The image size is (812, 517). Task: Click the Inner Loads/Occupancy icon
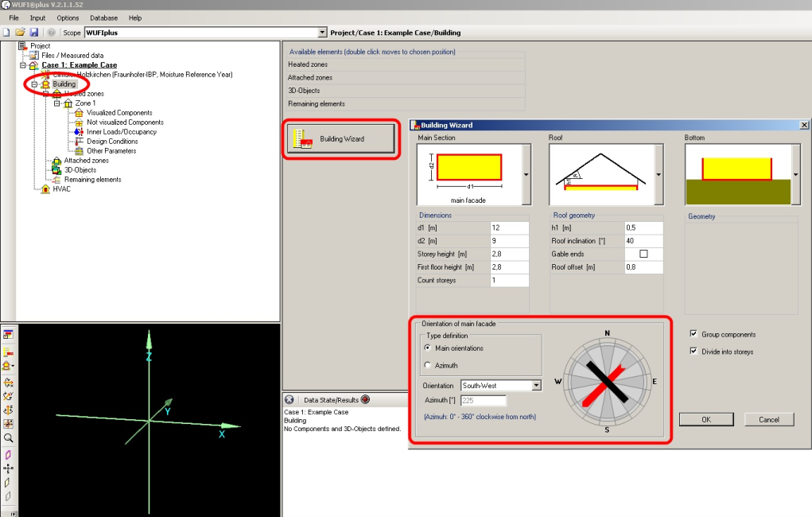[x=79, y=131]
